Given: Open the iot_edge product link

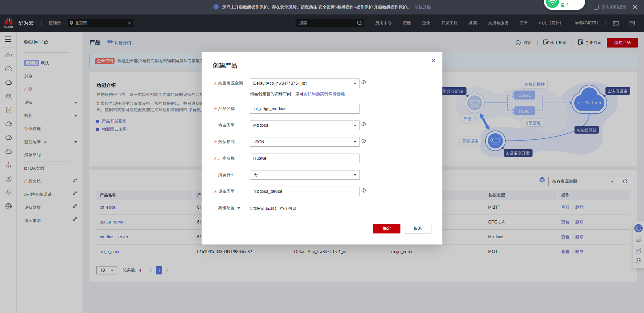Looking at the screenshot, I should [x=108, y=207].
